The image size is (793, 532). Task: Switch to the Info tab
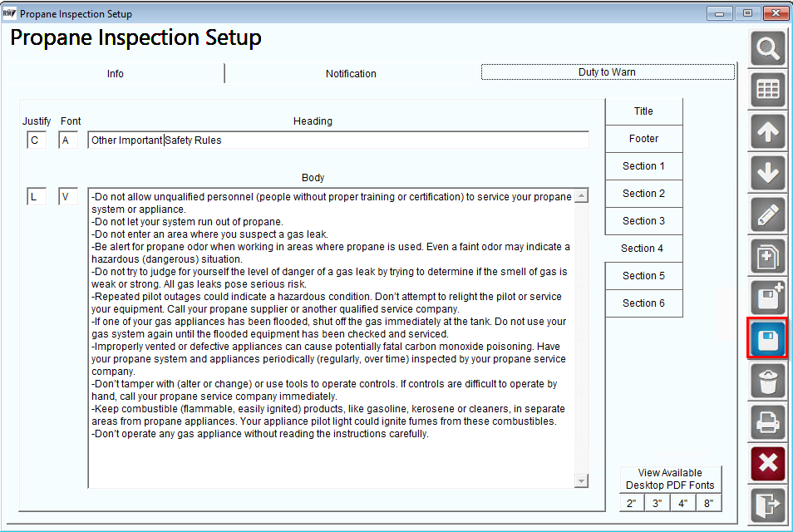tap(116, 73)
